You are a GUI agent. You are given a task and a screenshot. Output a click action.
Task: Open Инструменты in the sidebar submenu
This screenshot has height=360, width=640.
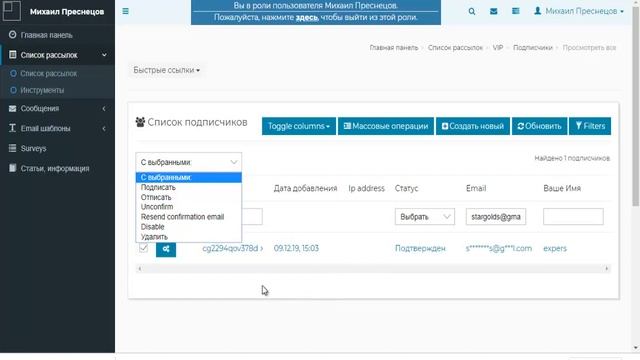[42, 90]
